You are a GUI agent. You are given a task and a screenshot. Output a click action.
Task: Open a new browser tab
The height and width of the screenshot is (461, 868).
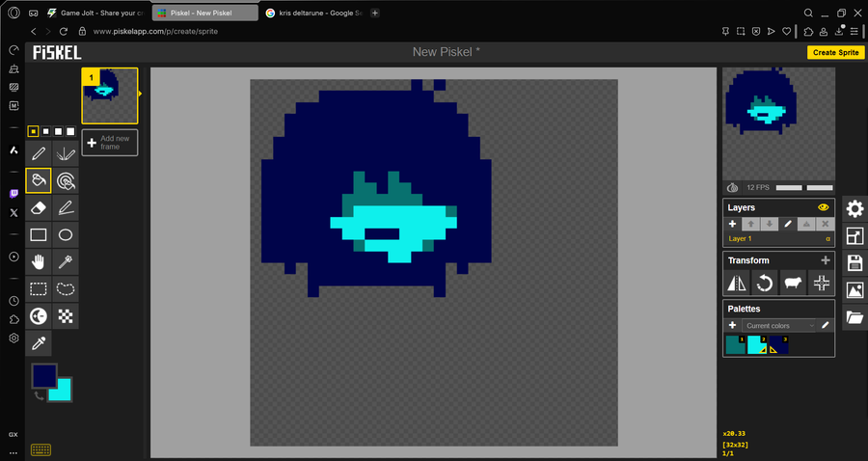(375, 13)
